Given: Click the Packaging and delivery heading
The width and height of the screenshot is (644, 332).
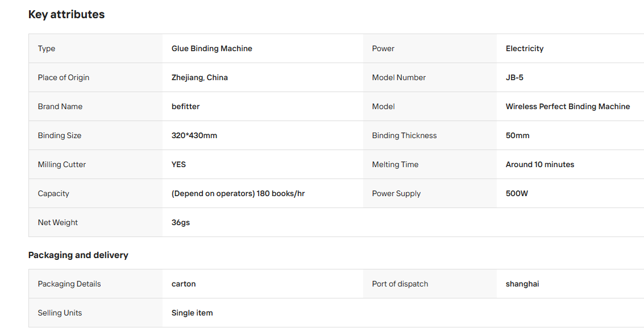Looking at the screenshot, I should pos(78,255).
